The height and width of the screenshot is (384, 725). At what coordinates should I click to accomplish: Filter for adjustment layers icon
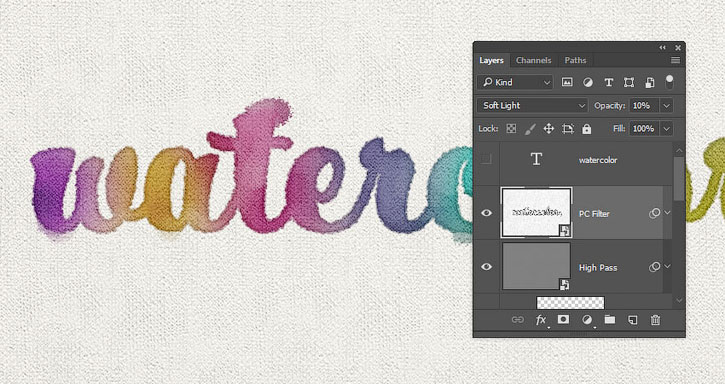588,82
